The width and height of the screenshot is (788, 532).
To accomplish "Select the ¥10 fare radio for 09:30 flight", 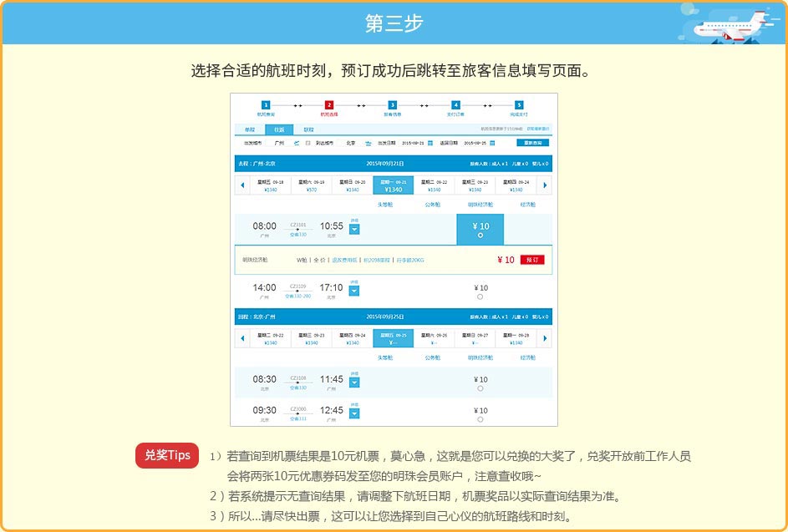I will 480,419.
